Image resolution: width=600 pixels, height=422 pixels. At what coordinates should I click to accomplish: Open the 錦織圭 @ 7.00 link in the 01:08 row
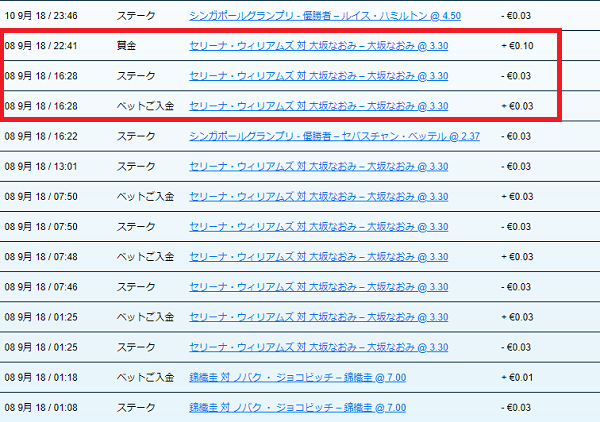(x=298, y=407)
